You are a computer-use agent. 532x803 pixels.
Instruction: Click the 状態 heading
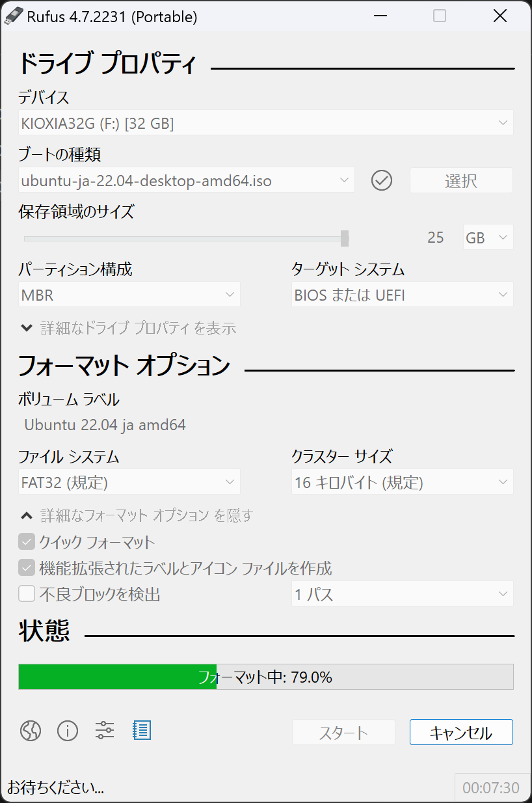click(x=44, y=631)
